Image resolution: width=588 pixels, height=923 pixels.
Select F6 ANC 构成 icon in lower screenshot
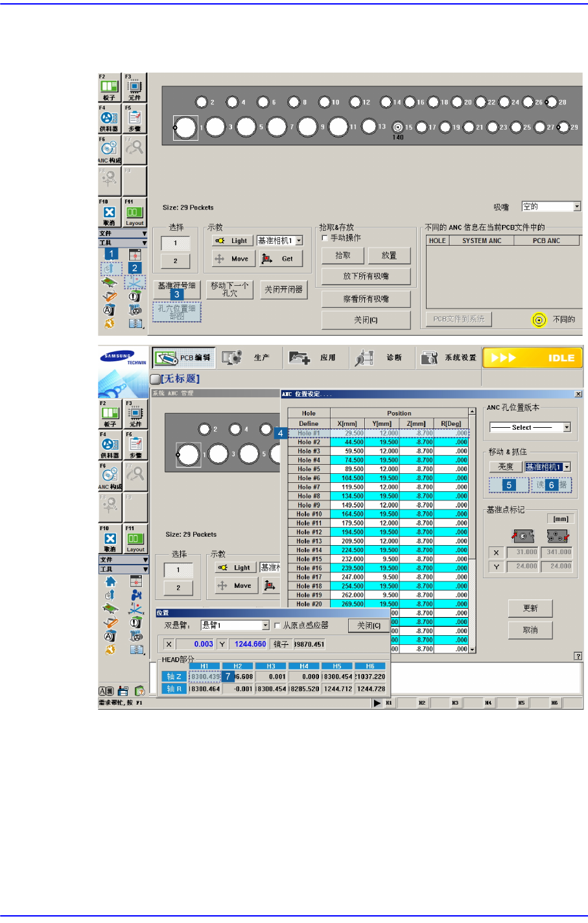tap(110, 476)
